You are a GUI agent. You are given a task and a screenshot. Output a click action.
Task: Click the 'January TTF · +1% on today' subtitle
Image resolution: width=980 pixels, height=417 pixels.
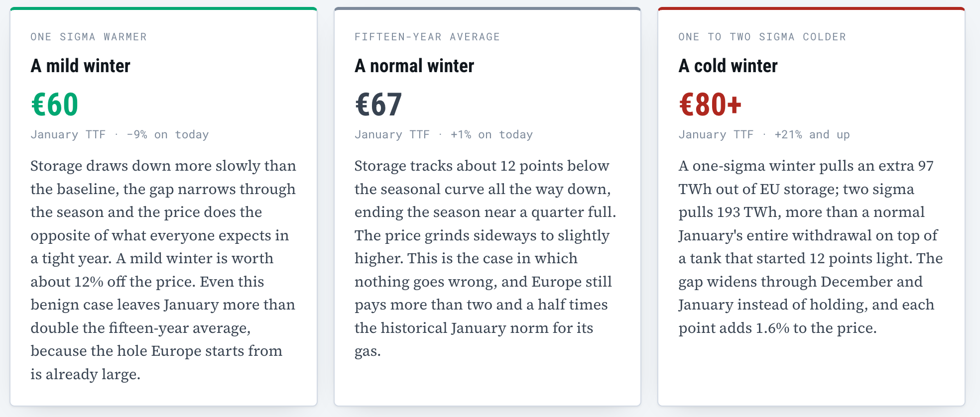tap(444, 134)
